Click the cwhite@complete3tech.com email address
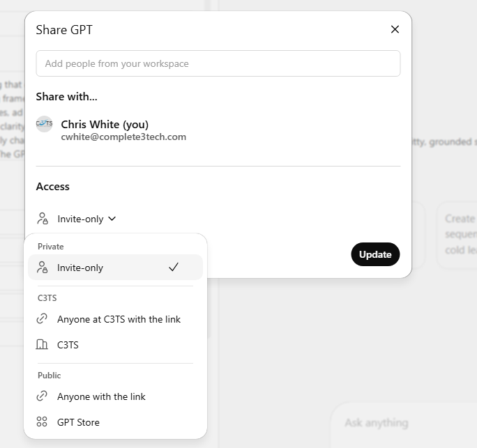 coord(123,137)
